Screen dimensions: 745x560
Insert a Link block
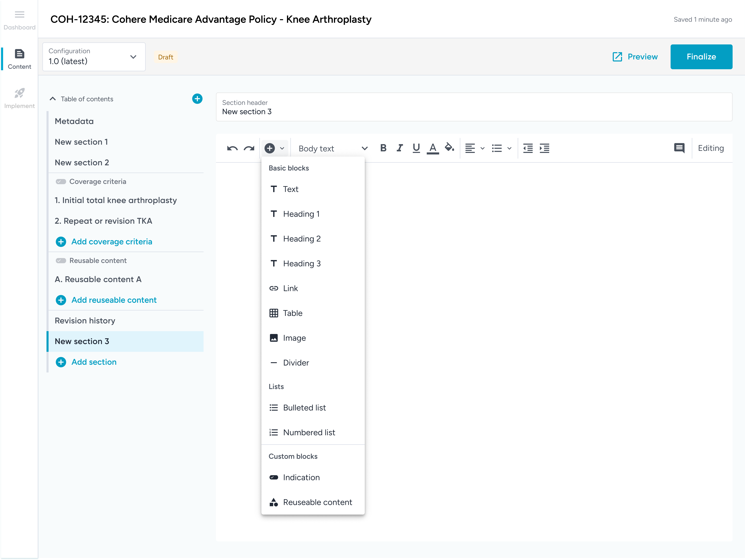(x=313, y=288)
